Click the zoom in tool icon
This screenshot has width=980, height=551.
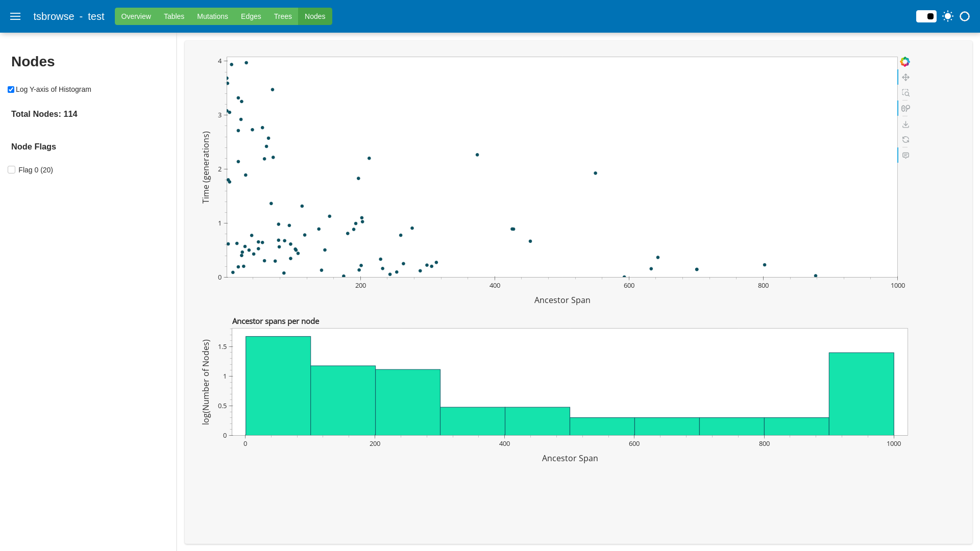point(905,93)
